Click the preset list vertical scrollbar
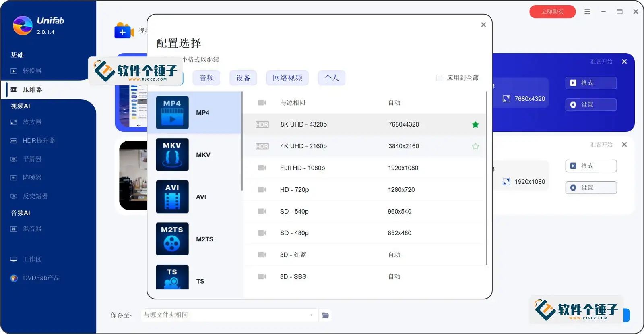Image resolution: width=644 pixels, height=334 pixels. [x=487, y=177]
